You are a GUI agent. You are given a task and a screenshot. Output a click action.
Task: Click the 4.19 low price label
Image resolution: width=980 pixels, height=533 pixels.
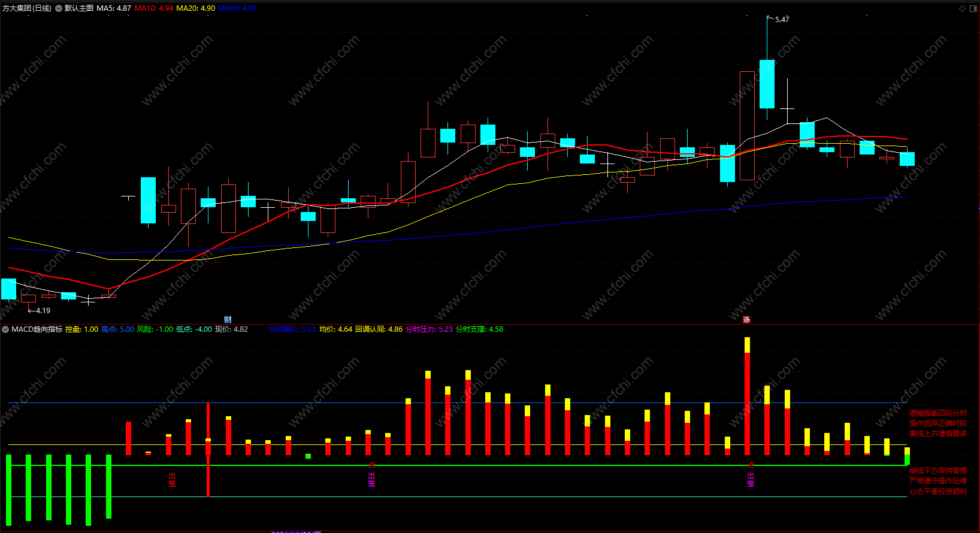tap(43, 311)
